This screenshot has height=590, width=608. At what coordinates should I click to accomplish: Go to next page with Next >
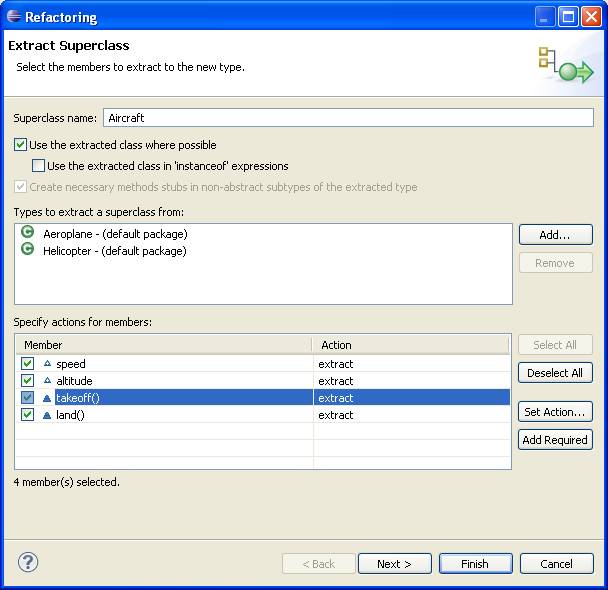[x=394, y=563]
